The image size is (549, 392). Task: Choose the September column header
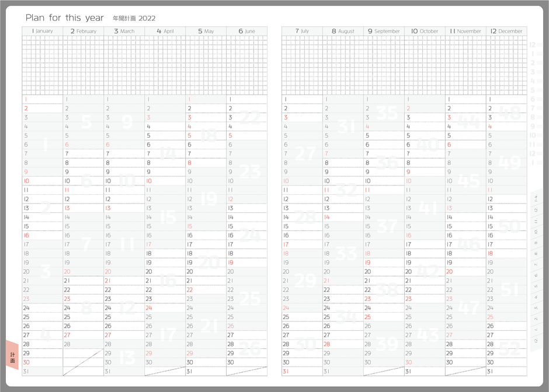point(384,31)
